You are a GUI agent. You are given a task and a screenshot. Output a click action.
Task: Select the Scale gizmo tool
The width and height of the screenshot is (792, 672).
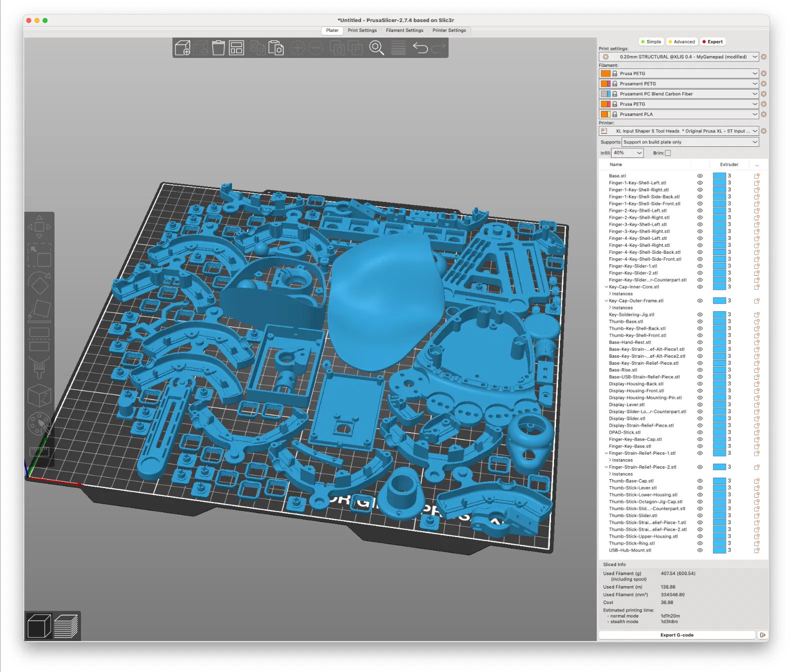[39, 255]
